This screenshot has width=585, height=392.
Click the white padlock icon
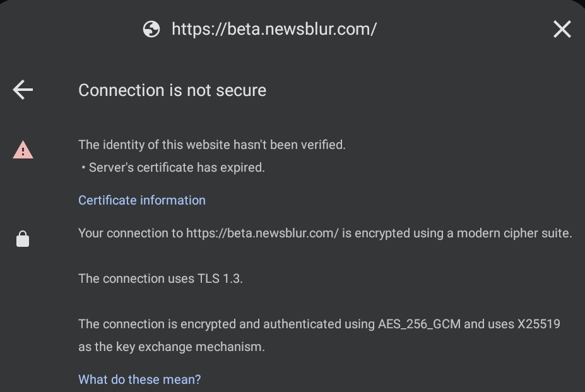click(x=23, y=239)
